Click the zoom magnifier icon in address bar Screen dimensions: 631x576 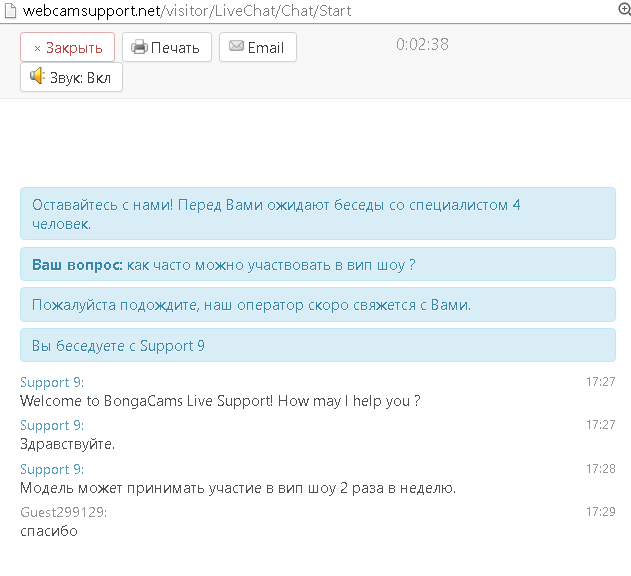(624, 10)
